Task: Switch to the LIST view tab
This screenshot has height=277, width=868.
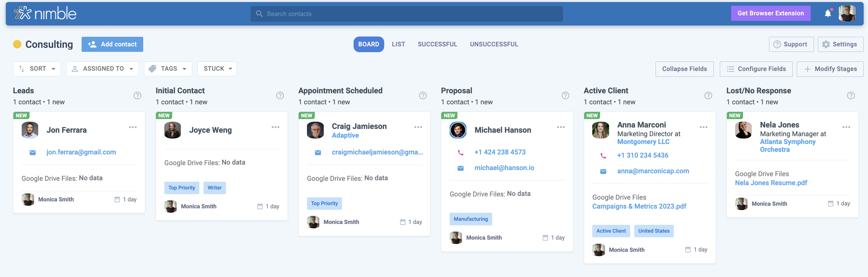Action: coord(398,44)
